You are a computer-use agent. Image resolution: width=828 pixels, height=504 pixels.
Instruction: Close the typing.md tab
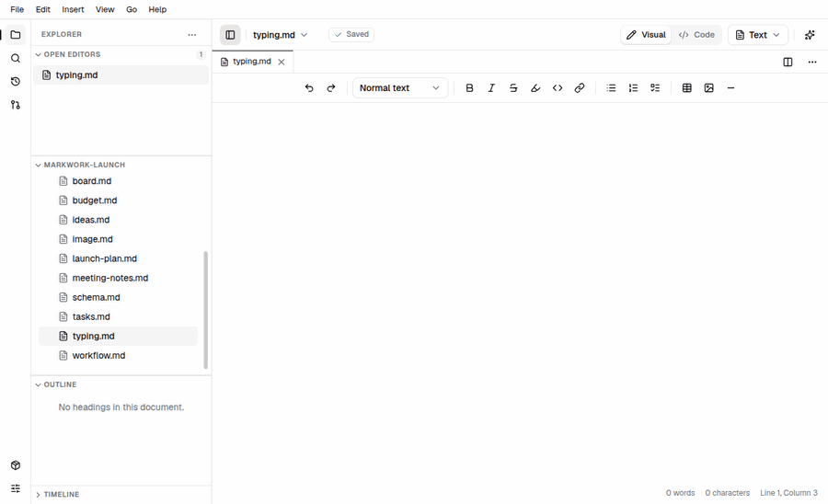pyautogui.click(x=282, y=63)
